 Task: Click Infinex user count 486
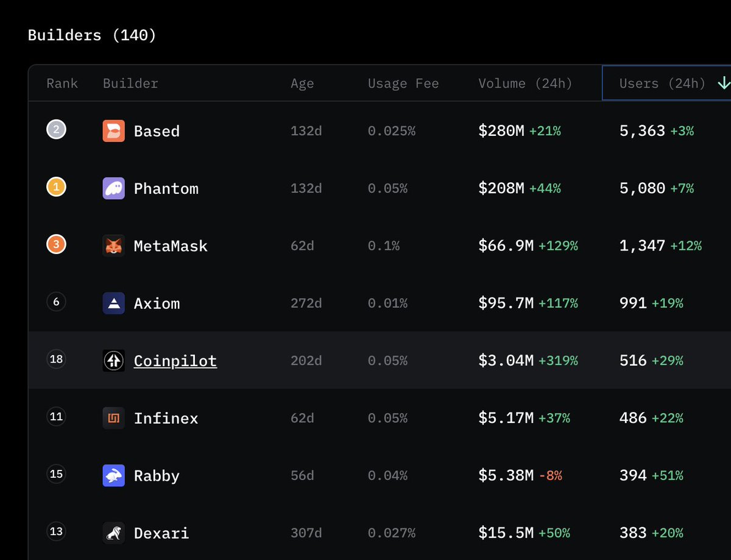[633, 418]
